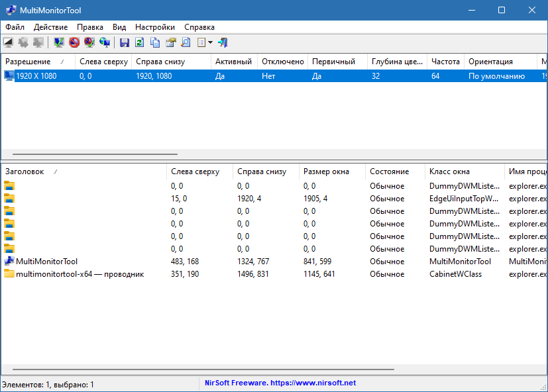
Task: Click the find magnifier toolbar icon
Action: coord(186,42)
